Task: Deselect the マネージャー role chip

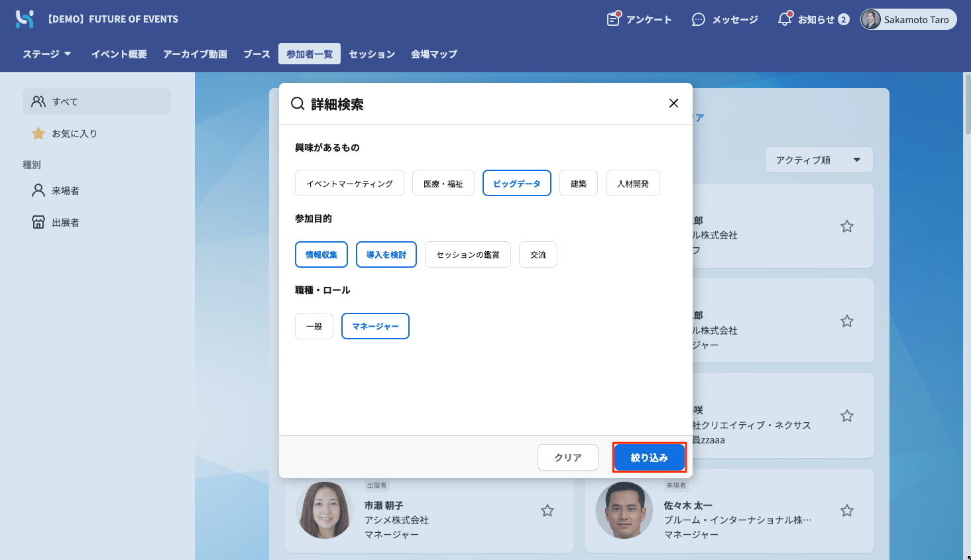Action: point(375,326)
